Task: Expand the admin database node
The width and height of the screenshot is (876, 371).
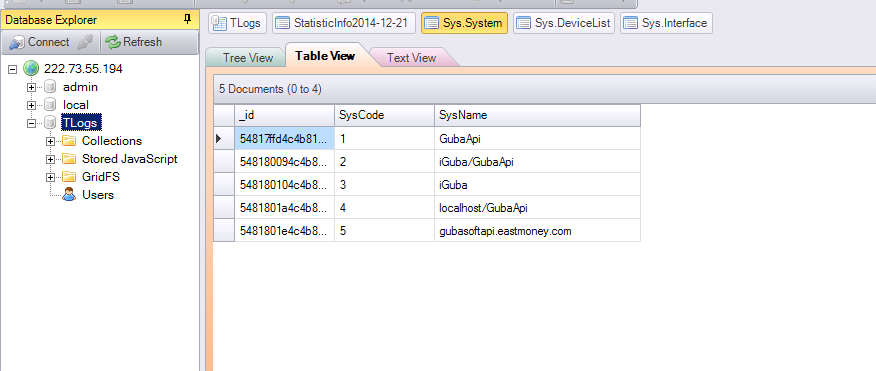Action: coord(31,88)
